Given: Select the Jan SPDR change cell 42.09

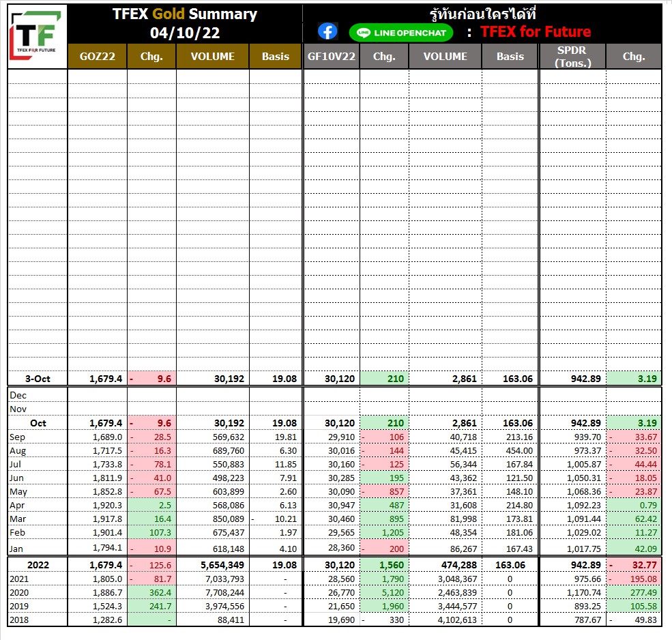Looking at the screenshot, I should [633, 549].
